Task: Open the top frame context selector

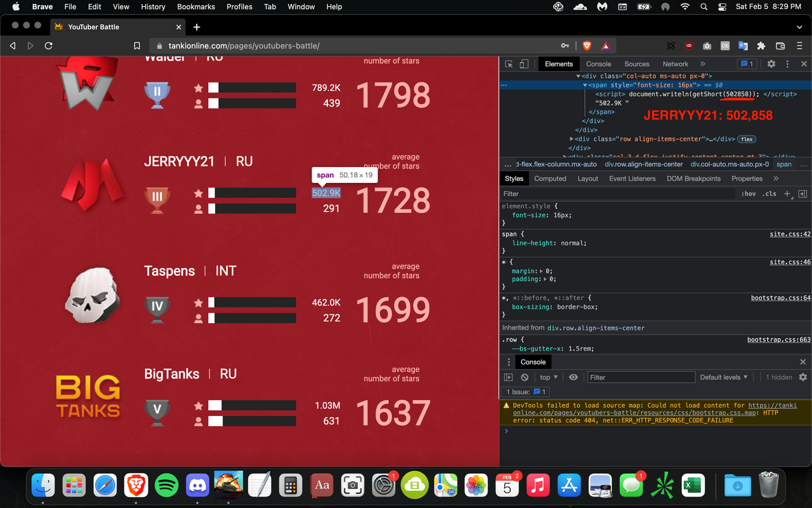Action: pyautogui.click(x=547, y=377)
